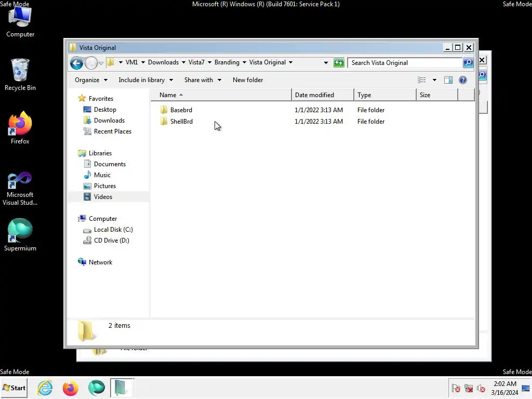Expand the dropdown arrow after Vista Original
Image resolution: width=532 pixels, height=399 pixels.
(x=290, y=62)
